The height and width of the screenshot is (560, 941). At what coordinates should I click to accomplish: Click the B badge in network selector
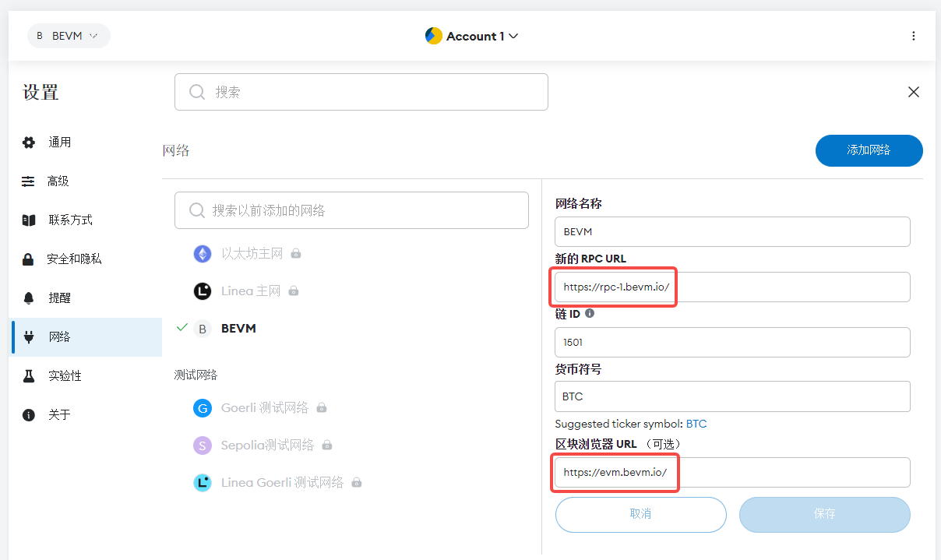coord(40,36)
